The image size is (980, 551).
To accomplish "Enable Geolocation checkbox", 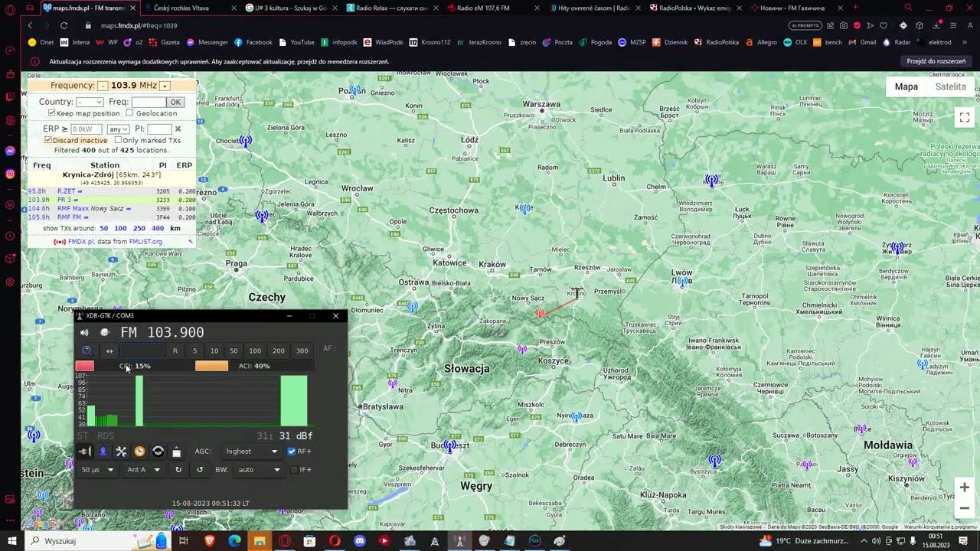I will coord(129,113).
